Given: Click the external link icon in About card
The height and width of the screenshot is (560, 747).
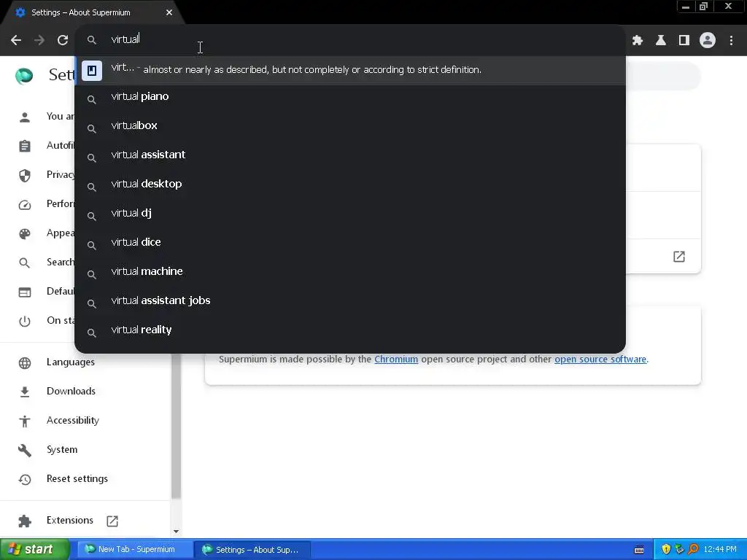Looking at the screenshot, I should (679, 257).
